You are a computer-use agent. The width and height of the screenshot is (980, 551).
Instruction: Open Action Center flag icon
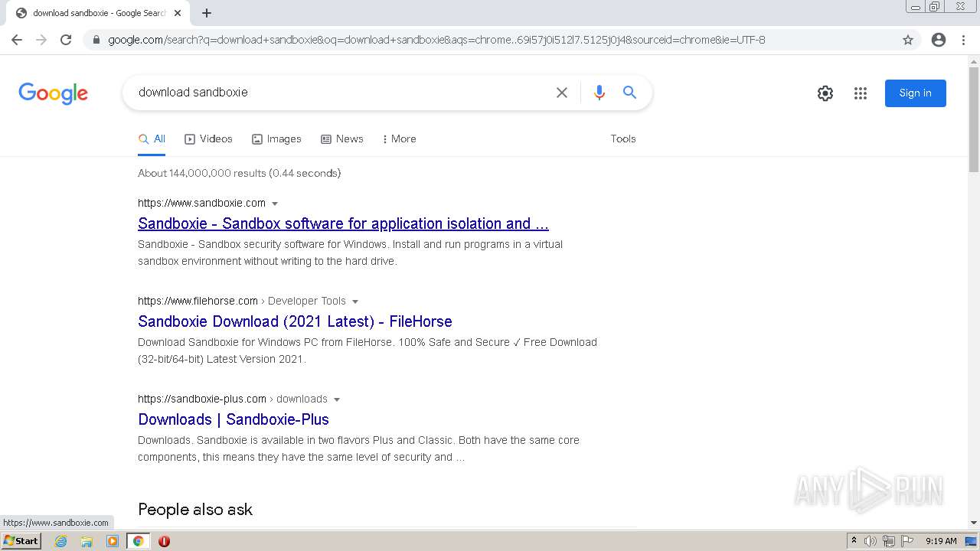(x=907, y=541)
